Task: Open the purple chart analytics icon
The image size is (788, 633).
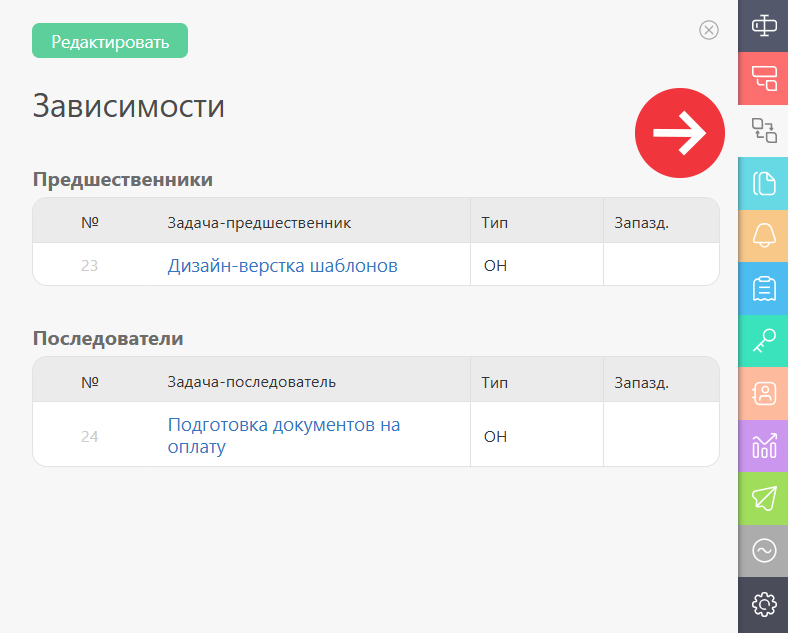Action: pyautogui.click(x=763, y=446)
